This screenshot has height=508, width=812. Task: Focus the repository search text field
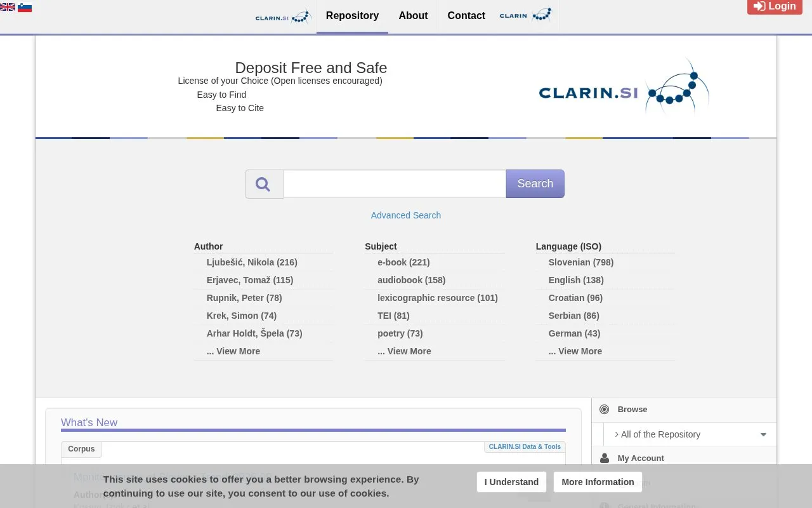(395, 184)
